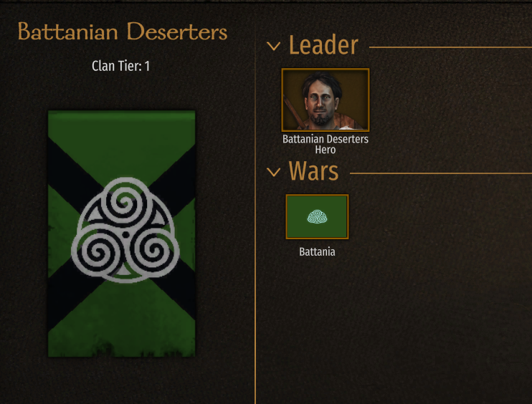Click the Battanian Deserters clan title
Viewport: 532px width, 404px height.
[x=123, y=32]
